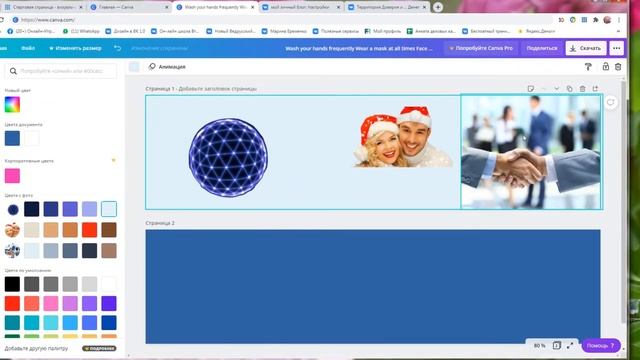Click the Помощь ? help button
This screenshot has height=360, width=640.
601,346
